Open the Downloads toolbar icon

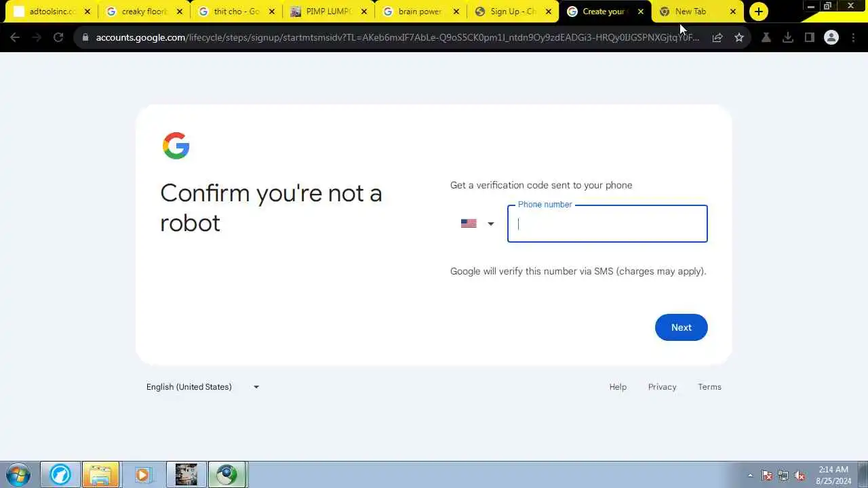coord(787,37)
